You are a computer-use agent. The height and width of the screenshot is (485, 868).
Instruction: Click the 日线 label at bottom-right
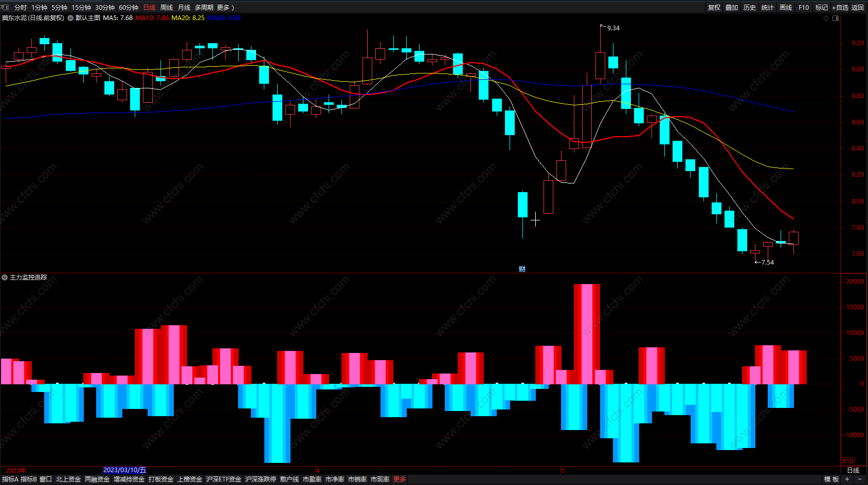point(853,471)
